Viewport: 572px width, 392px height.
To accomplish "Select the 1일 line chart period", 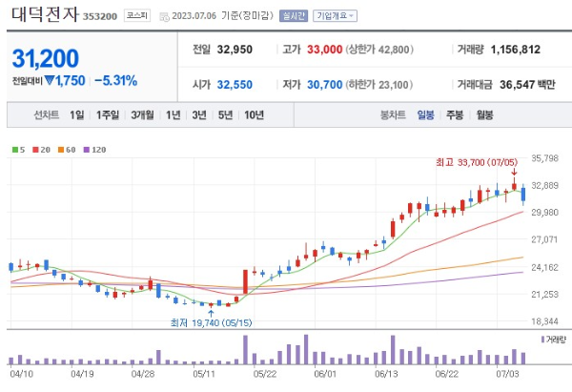I will 76,115.
